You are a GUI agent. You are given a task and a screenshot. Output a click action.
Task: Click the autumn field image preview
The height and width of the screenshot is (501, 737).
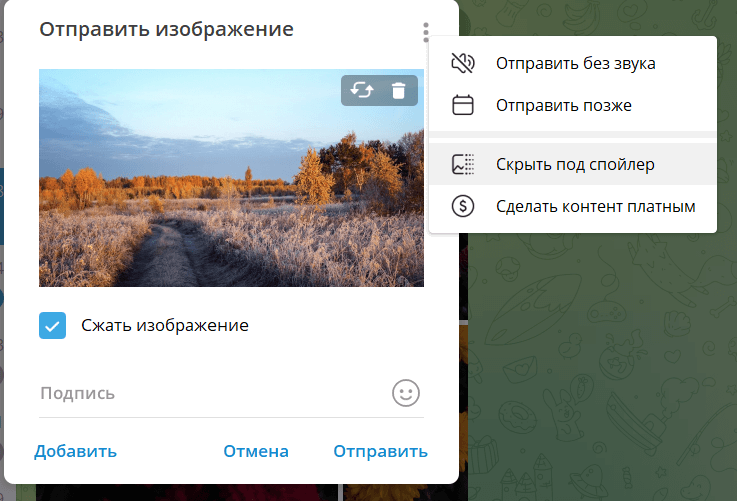[231, 178]
